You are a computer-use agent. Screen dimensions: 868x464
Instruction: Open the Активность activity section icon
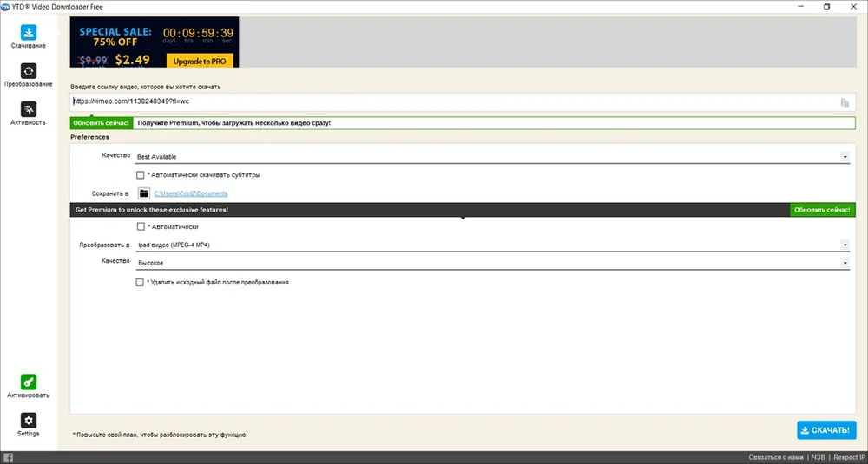click(29, 109)
